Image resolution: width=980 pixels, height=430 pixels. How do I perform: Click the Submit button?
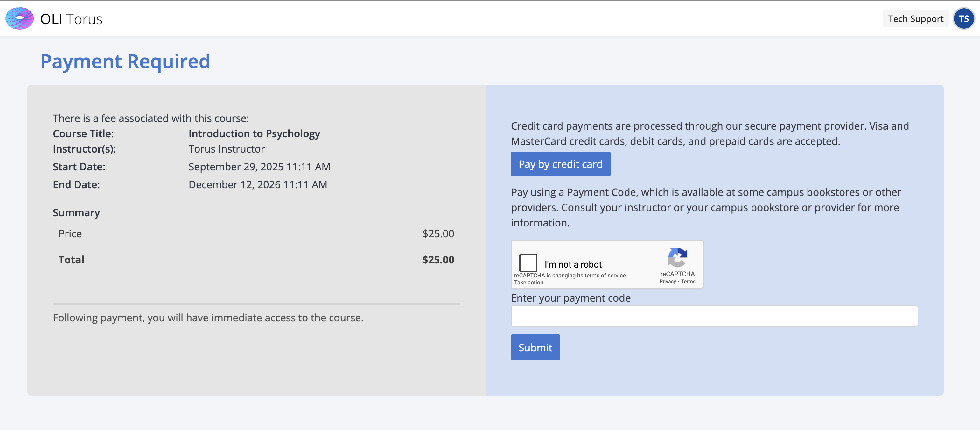(x=535, y=347)
